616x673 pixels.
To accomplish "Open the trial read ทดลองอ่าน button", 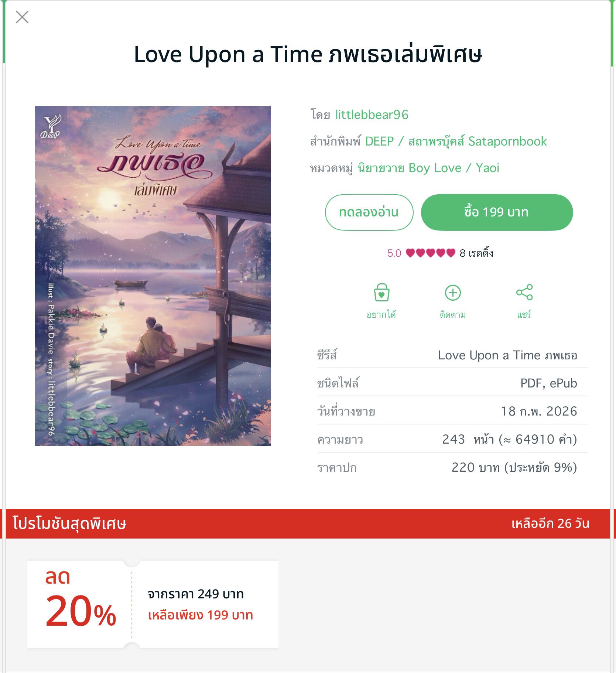I will tap(369, 212).
